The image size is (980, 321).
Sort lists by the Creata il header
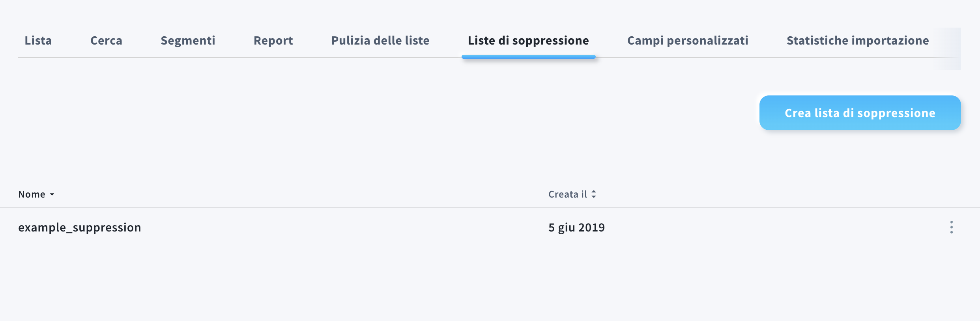(x=567, y=194)
